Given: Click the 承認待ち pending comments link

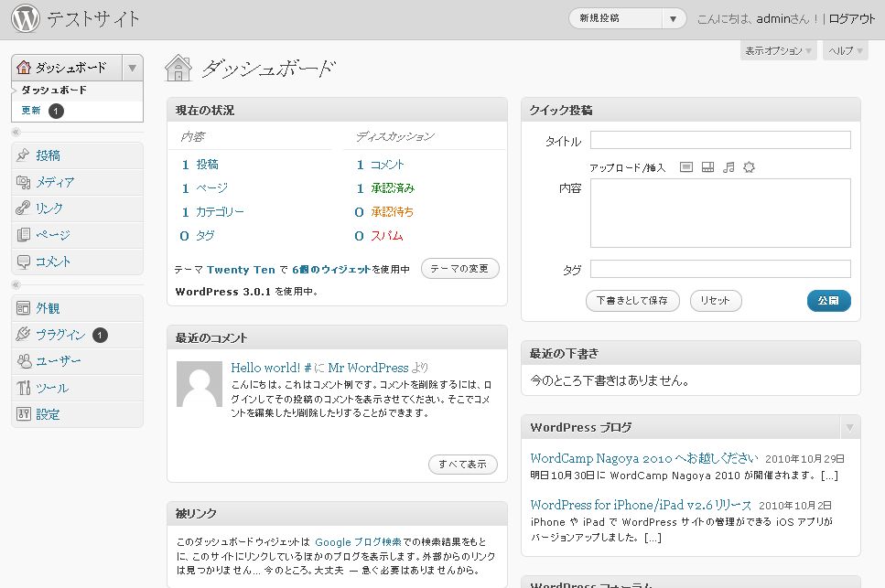Looking at the screenshot, I should [393, 212].
